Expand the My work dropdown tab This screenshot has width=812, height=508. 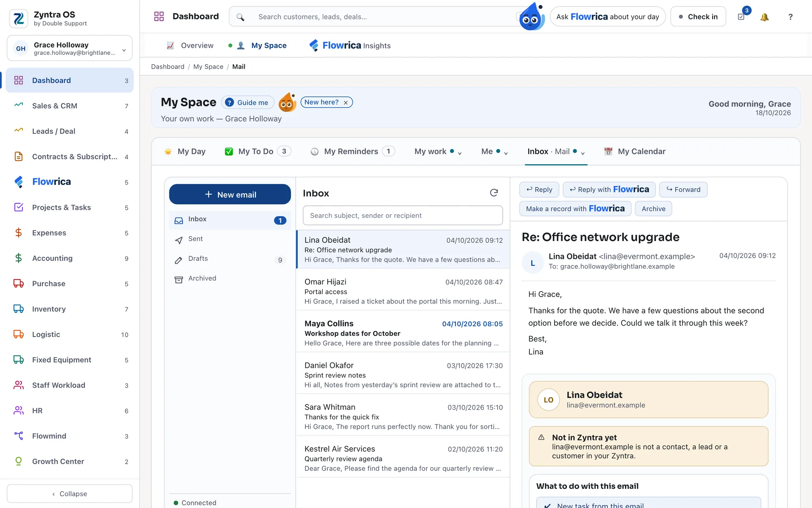[x=438, y=152]
